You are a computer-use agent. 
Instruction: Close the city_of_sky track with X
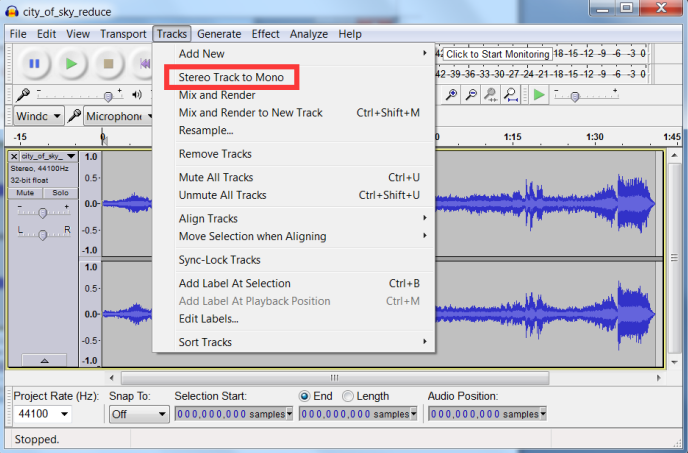[x=14, y=157]
